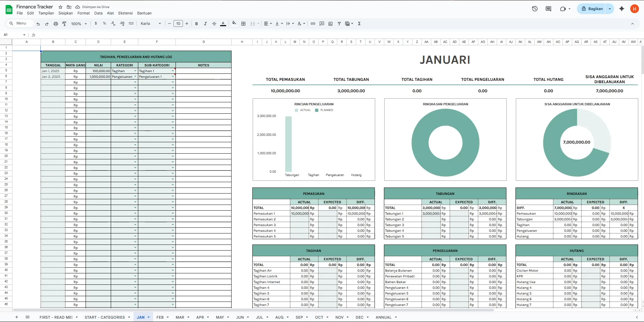
Task: Open the text color picker
Action: click(x=223, y=24)
